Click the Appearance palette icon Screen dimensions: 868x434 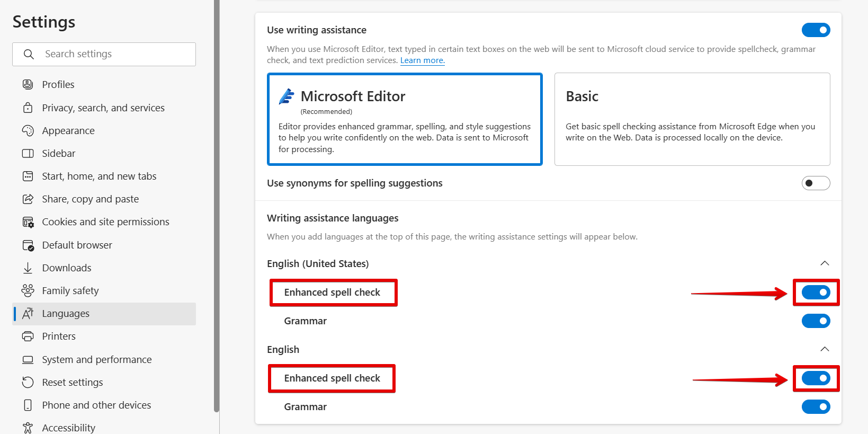coord(28,130)
